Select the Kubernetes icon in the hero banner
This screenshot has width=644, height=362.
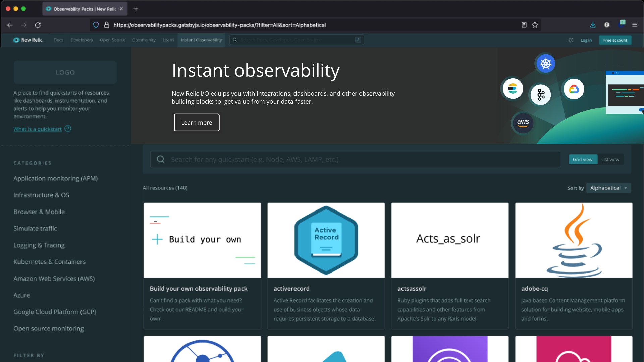(545, 63)
